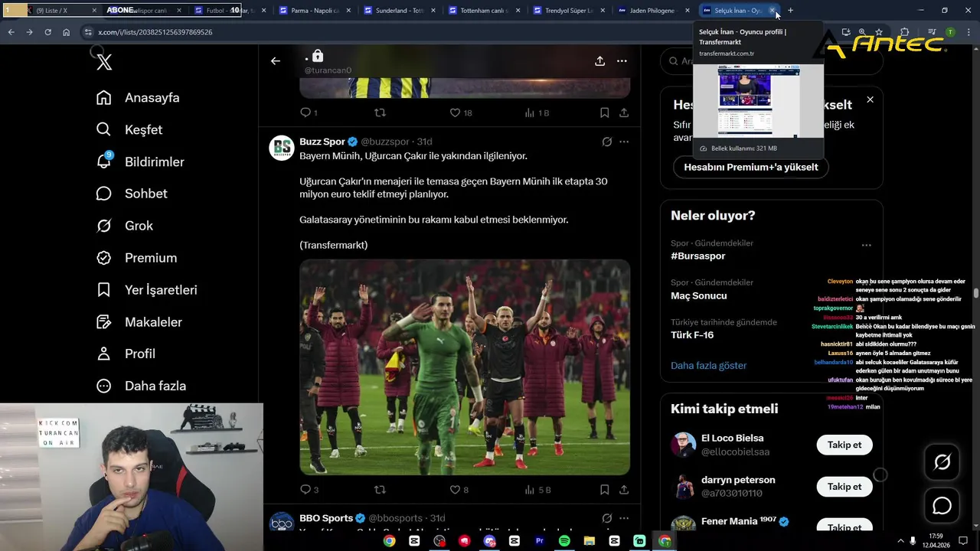Reply to the top post with 1 comment

(x=309, y=112)
